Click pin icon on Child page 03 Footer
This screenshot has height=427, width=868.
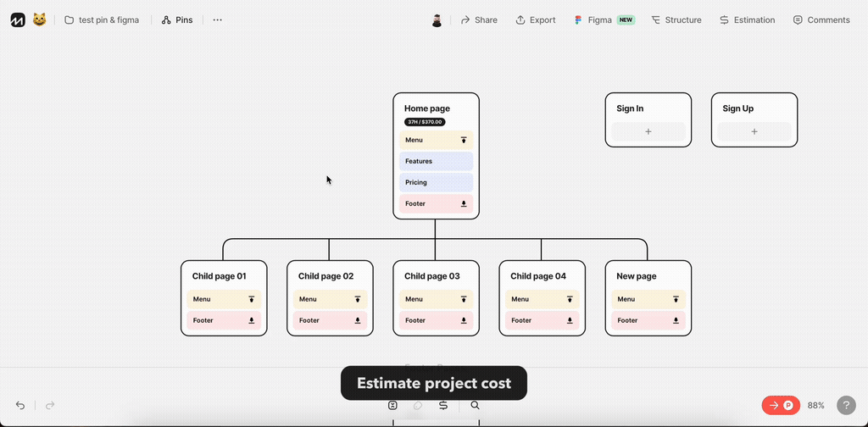(x=464, y=320)
